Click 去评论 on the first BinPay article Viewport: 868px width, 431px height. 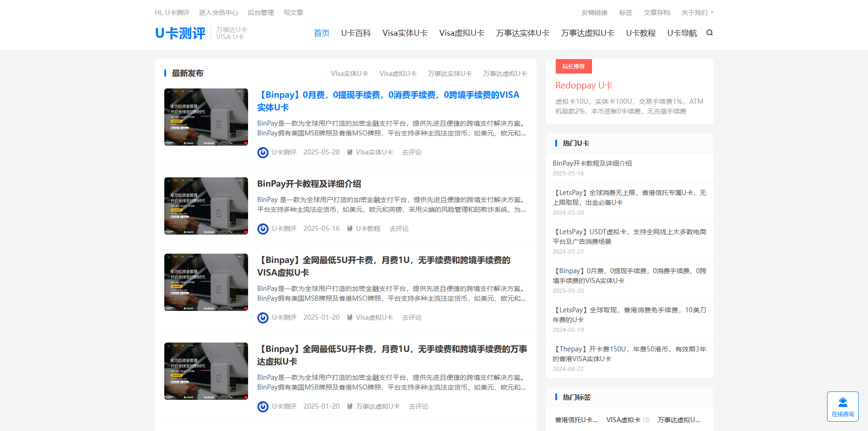pyautogui.click(x=411, y=152)
